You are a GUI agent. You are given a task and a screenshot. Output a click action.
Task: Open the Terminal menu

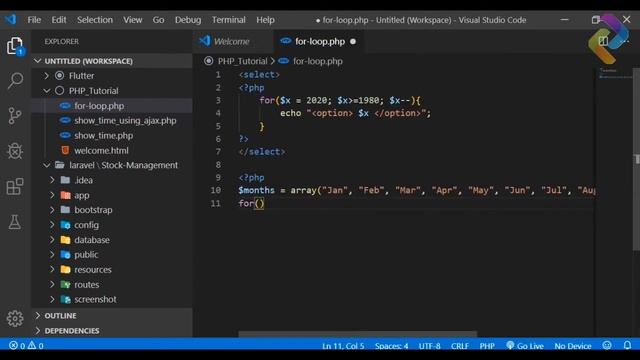[229, 20]
